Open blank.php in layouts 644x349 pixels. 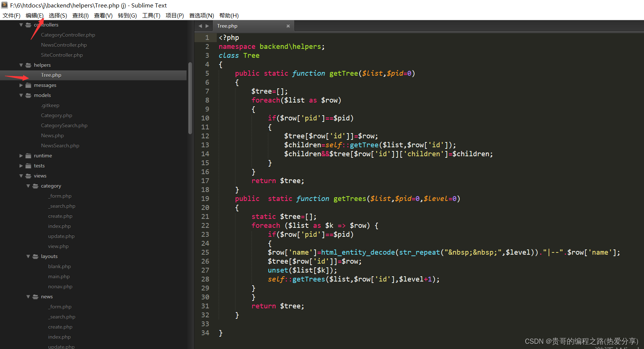(59, 267)
